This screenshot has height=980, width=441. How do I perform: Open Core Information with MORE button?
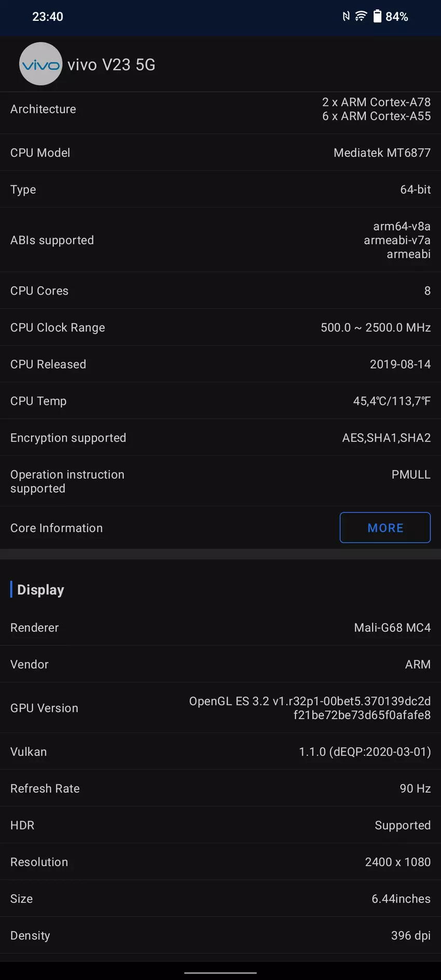click(385, 528)
